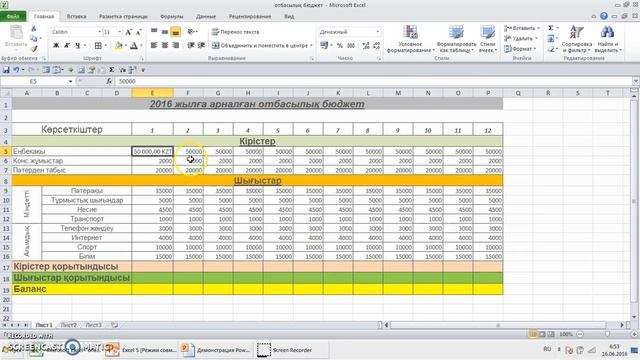The width and height of the screenshot is (640, 360).
Task: Select cell with 2016 жылға арналған title
Action: coord(257,104)
